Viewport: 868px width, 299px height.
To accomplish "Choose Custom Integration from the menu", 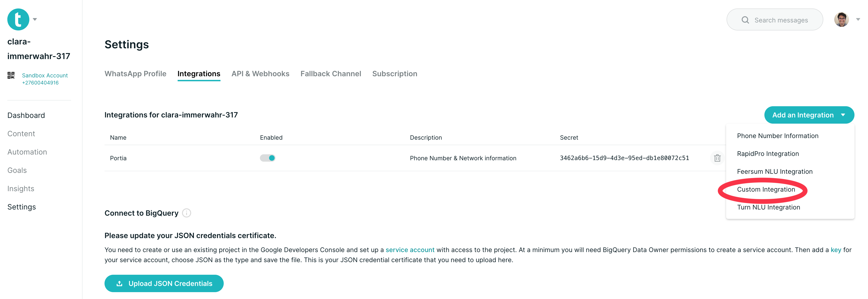I will tap(766, 189).
